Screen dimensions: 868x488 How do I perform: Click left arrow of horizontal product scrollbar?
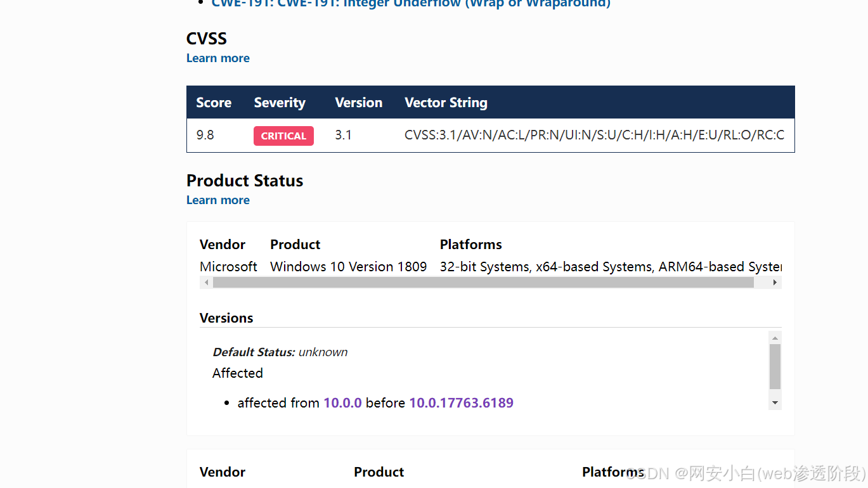coord(206,283)
